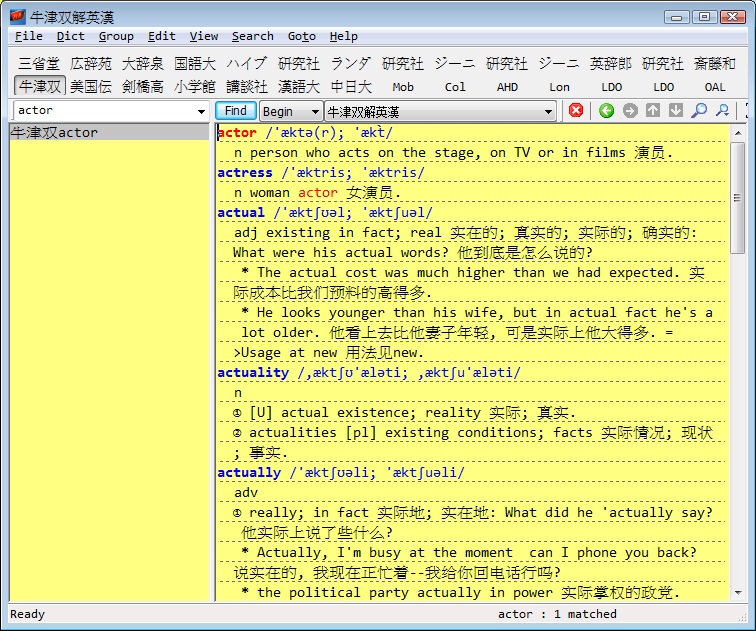
Task: Click the grey up arrow toolbar icon
Action: tap(653, 111)
